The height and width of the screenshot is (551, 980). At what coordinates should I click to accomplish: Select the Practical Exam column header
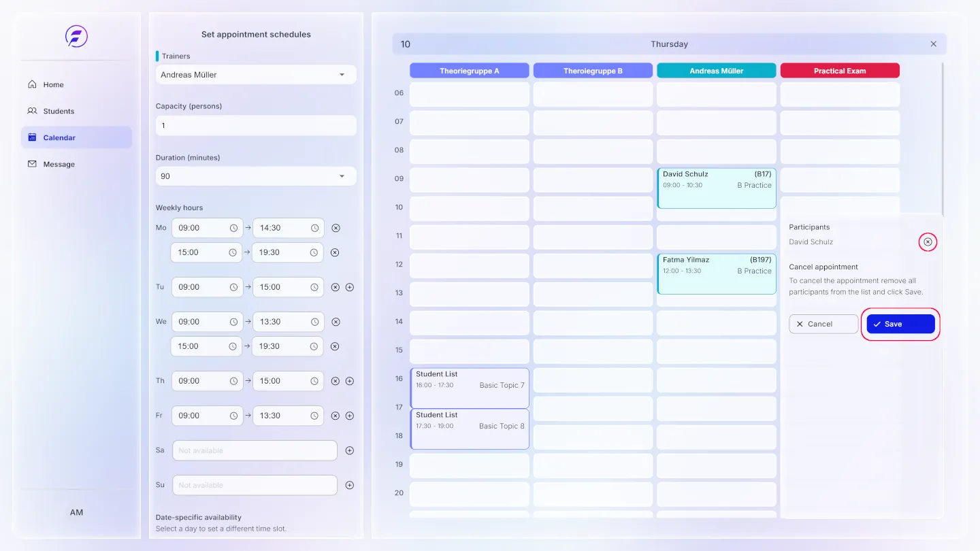point(840,71)
